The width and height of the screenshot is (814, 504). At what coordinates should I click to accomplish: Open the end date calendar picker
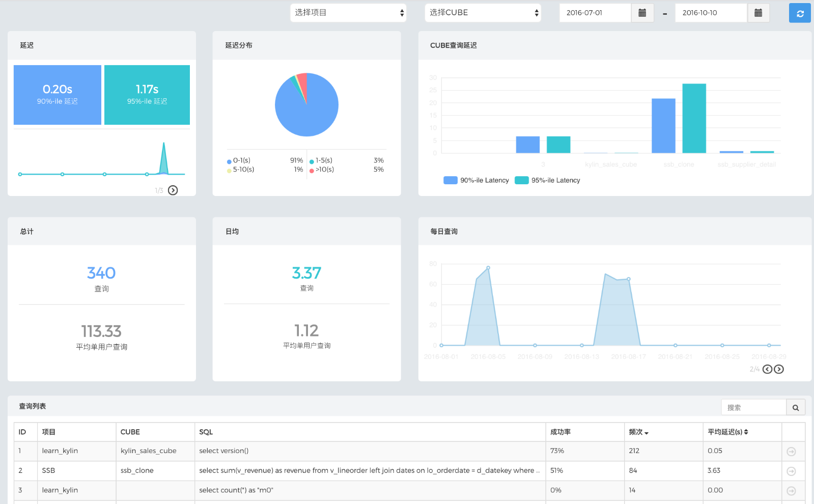[758, 13]
